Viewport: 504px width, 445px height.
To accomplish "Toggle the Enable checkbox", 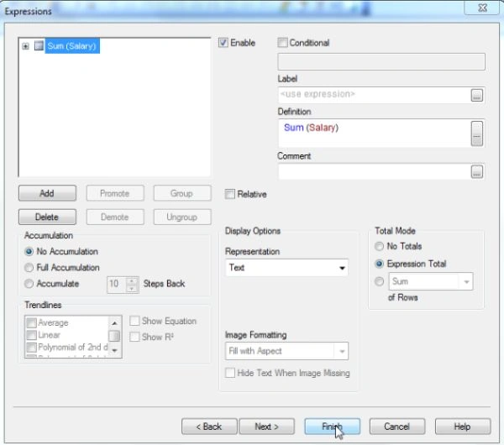I will click(223, 43).
